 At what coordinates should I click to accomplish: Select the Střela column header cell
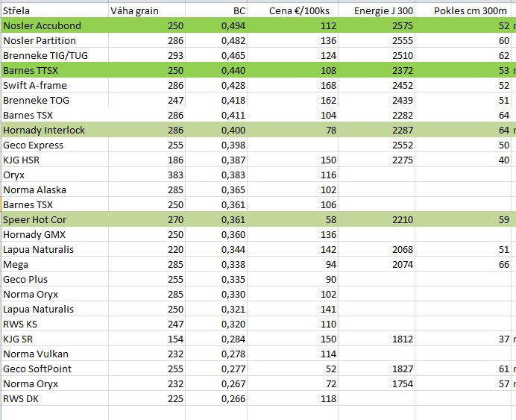click(x=54, y=10)
